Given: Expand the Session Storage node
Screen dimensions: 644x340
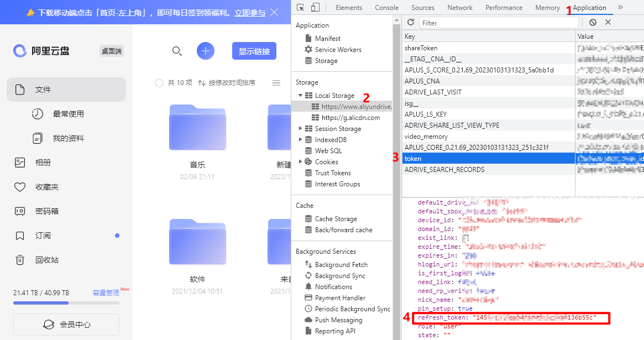Looking at the screenshot, I should (301, 128).
